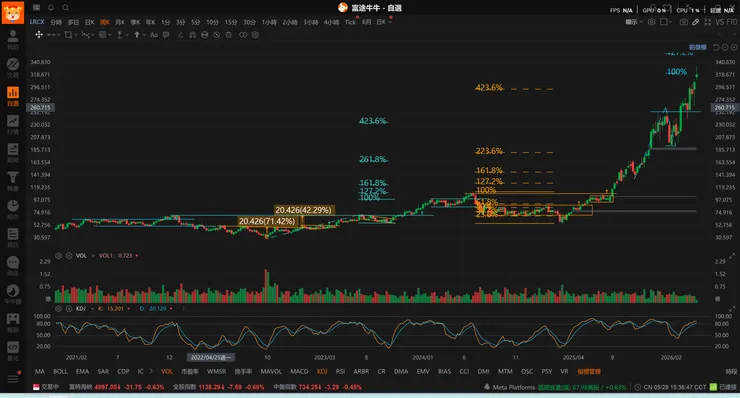Viewport: 740px width, 398px height.
Task: Select the crosshair move tool in drawing toolbar
Action: pyautogui.click(x=39, y=34)
